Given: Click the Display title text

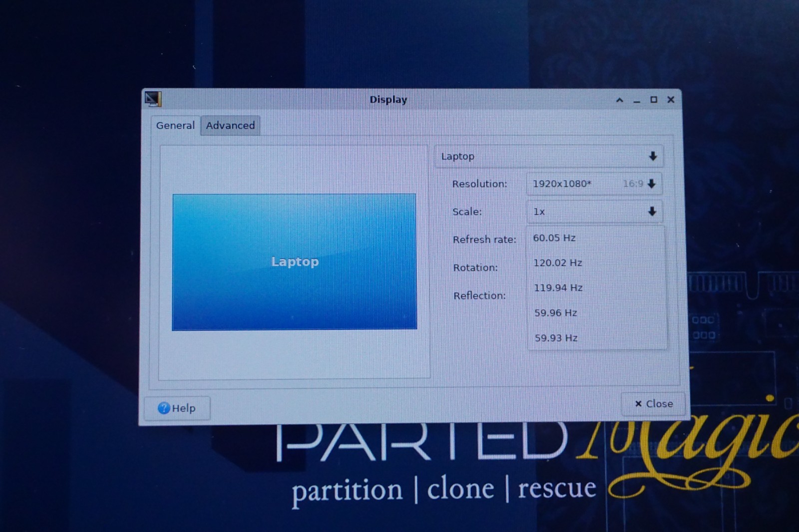Looking at the screenshot, I should click(x=388, y=100).
